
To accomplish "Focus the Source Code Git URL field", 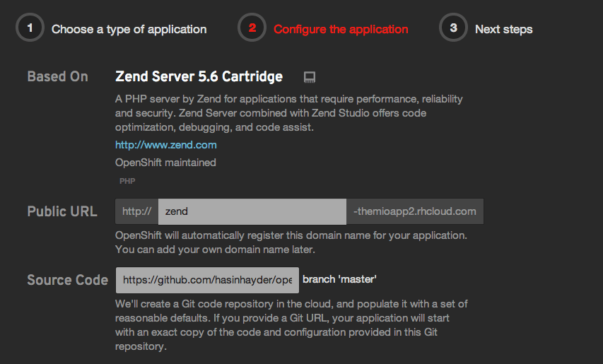I will tap(207, 280).
